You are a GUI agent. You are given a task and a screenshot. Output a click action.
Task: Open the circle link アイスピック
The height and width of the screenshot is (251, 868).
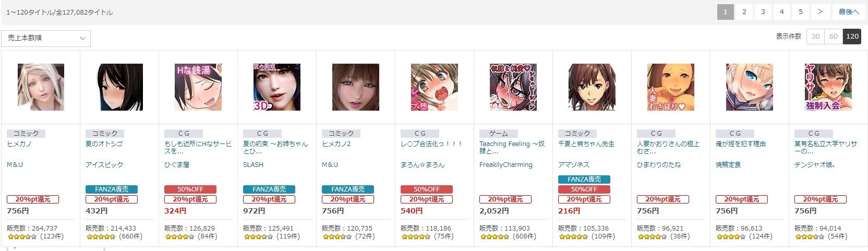coord(104,164)
